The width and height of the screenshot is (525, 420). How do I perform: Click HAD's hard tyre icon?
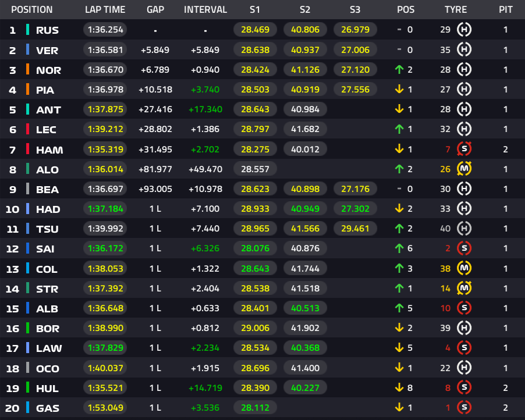tap(464, 208)
